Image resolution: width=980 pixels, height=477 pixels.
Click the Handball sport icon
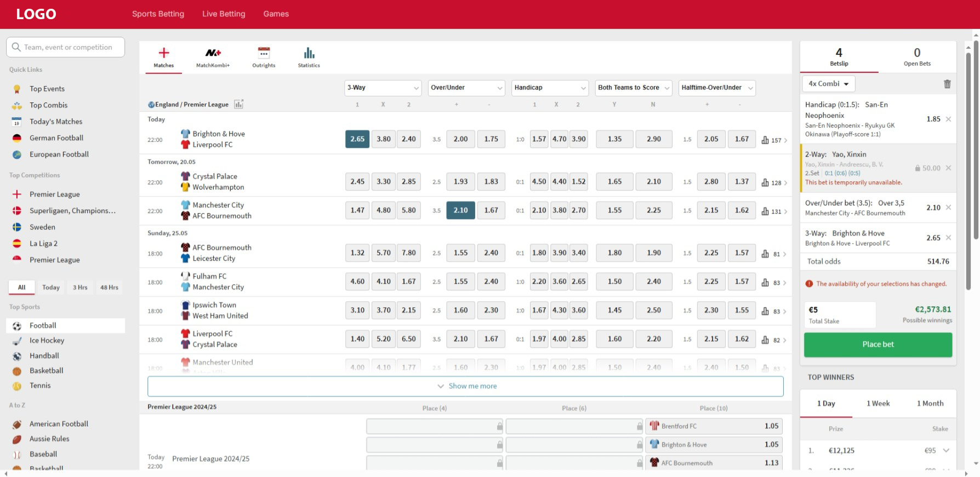click(x=17, y=356)
